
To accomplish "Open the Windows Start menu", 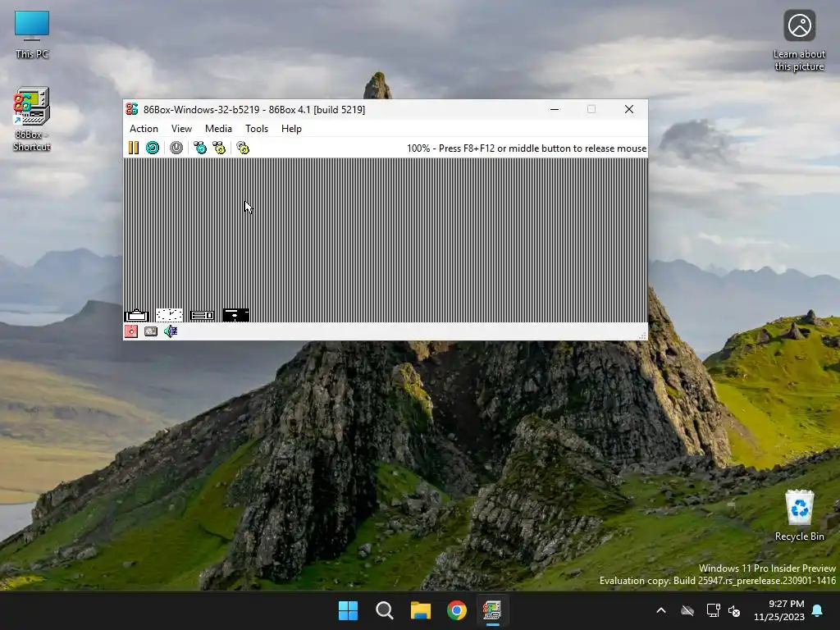I will [x=348, y=610].
